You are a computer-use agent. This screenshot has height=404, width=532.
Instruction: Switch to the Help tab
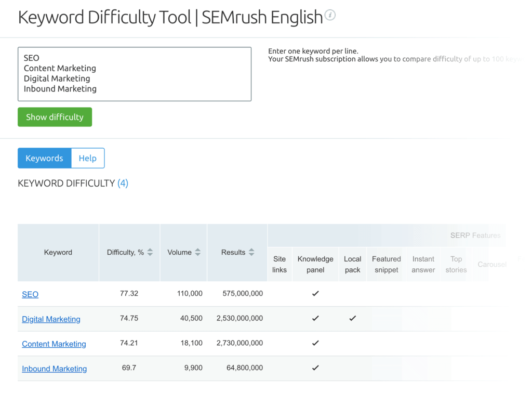point(87,158)
